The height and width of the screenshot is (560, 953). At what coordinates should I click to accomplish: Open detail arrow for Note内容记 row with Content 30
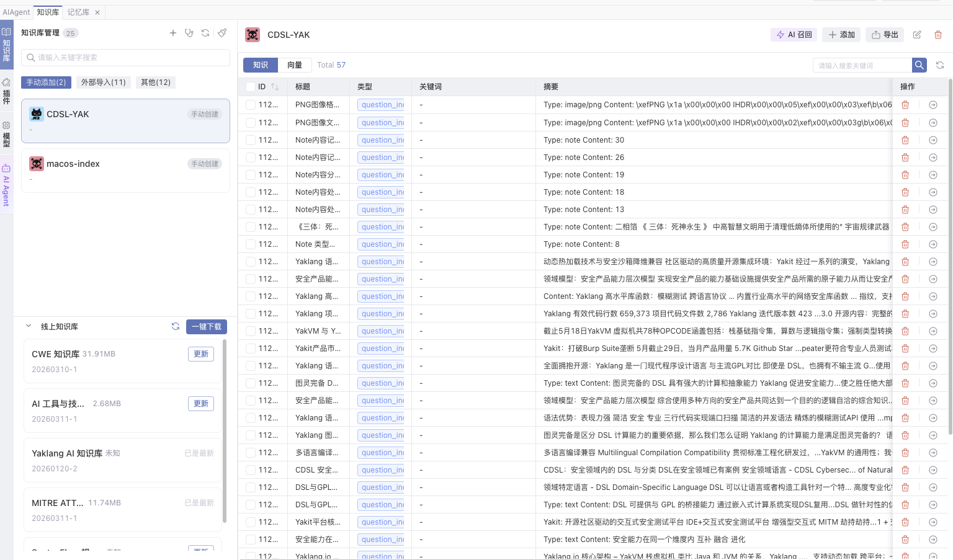[933, 140]
